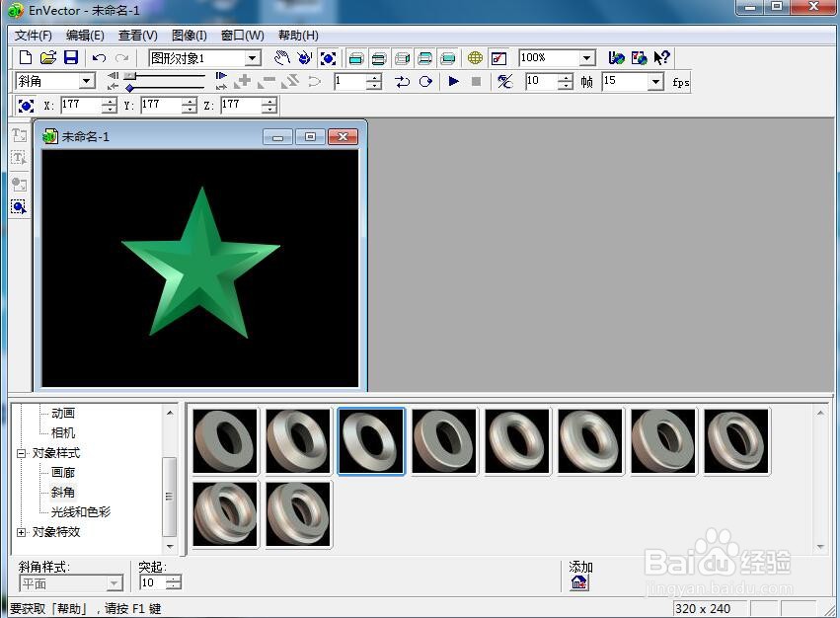Select 相机 in the tree
840x618 pixels.
[x=62, y=433]
